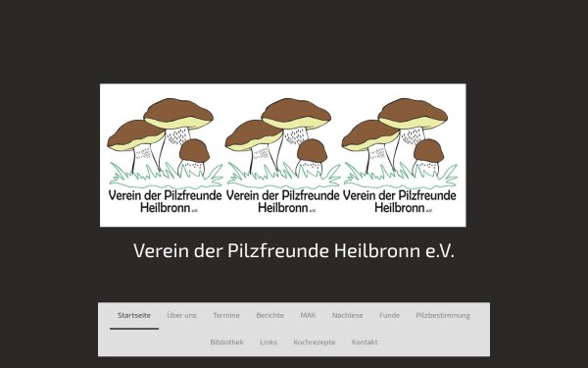Go to the Über uns page
The image size is (588, 368).
pos(182,315)
